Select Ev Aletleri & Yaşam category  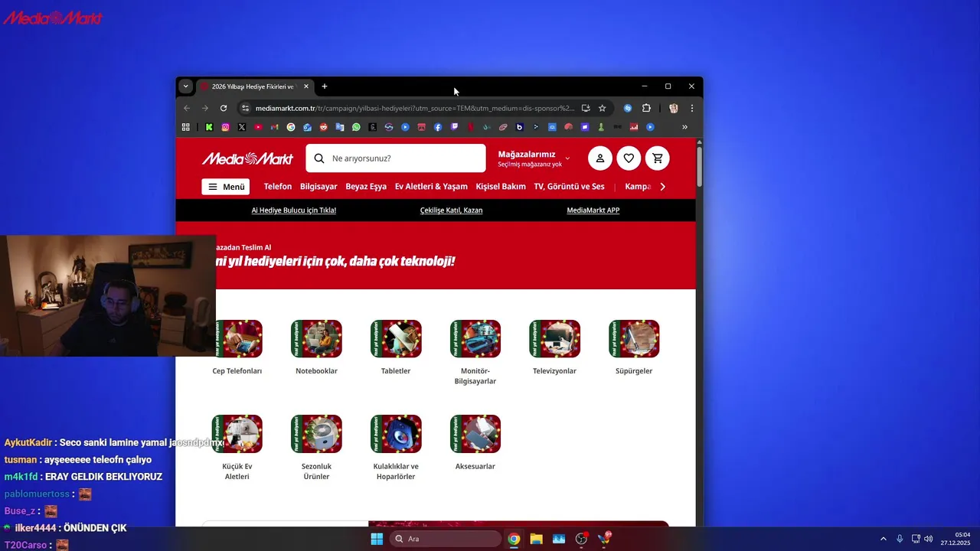tap(431, 187)
